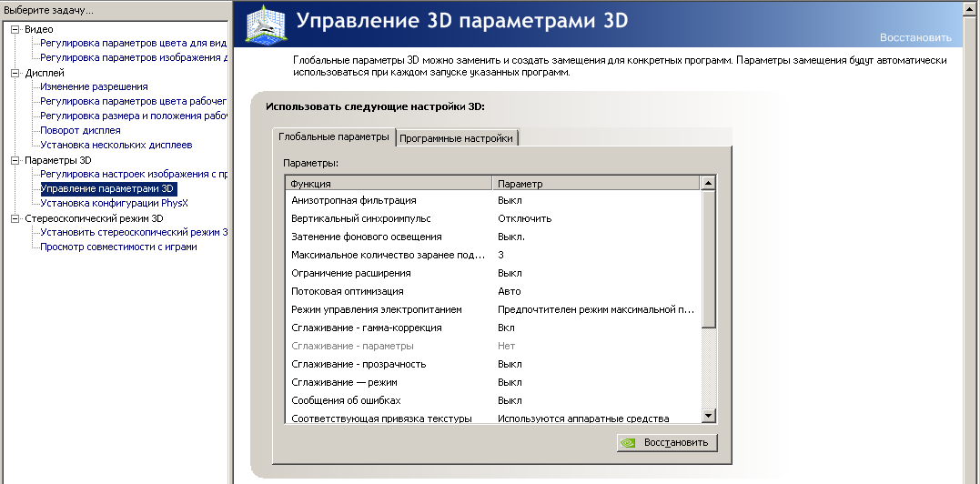This screenshot has height=484, width=980.
Task: Click scroll-up arrow of parameters list
Action: pos(708,183)
